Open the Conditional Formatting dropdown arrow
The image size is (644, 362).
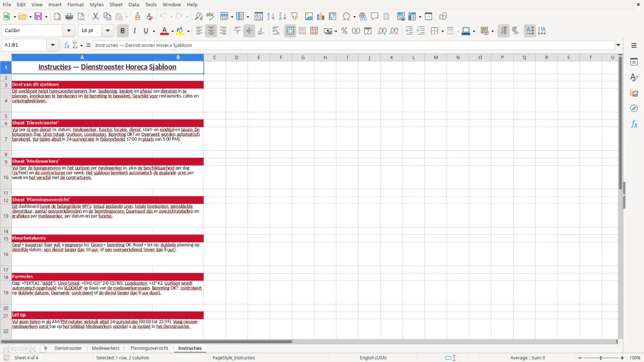[492, 31]
